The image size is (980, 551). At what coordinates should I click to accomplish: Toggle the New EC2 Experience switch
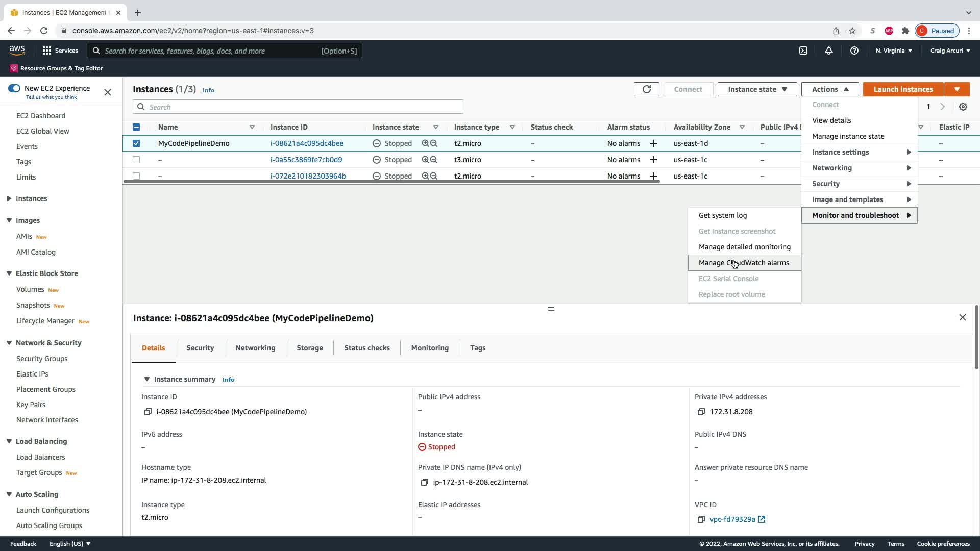pyautogui.click(x=14, y=88)
